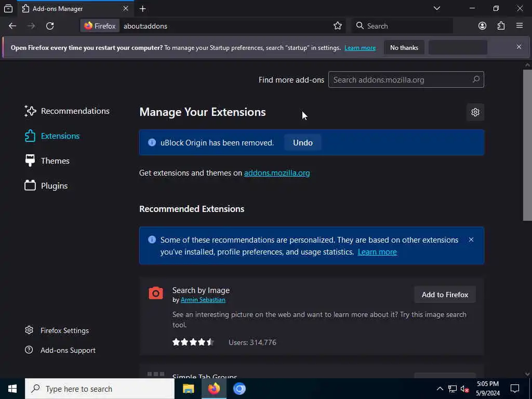
Task: Open the addons.mozilla.org link
Action: 277,172
